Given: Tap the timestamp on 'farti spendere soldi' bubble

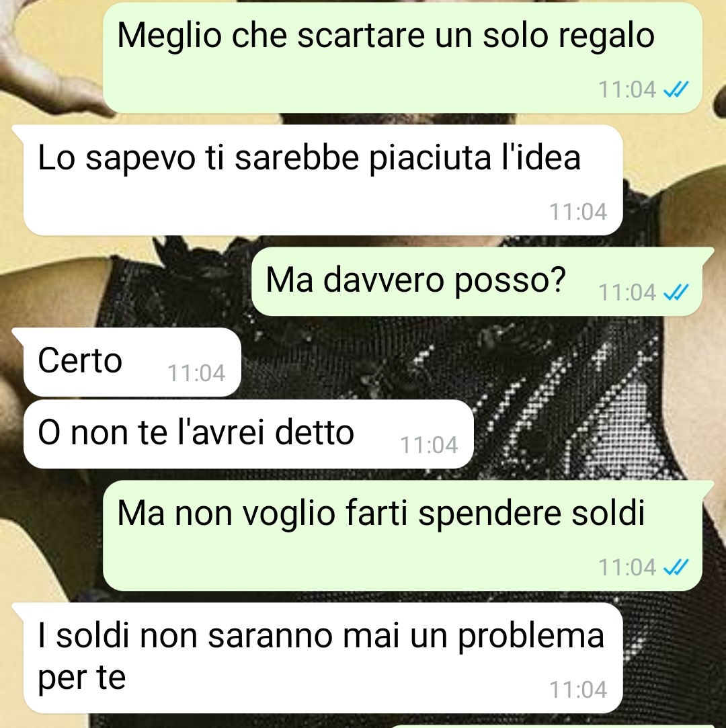Looking at the screenshot, I should click(627, 567).
